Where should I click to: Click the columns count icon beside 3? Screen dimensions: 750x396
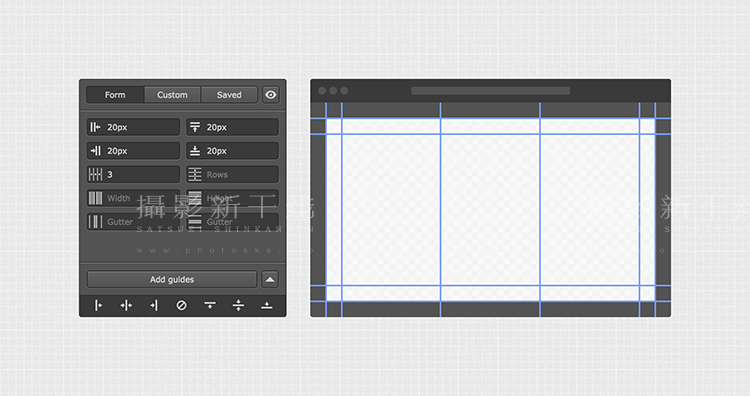[x=95, y=174]
